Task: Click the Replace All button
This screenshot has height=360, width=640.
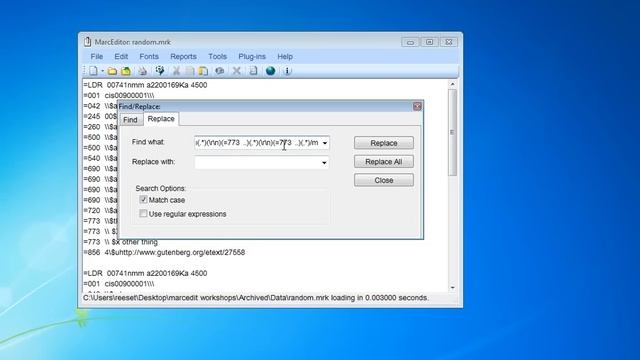Action: click(384, 162)
